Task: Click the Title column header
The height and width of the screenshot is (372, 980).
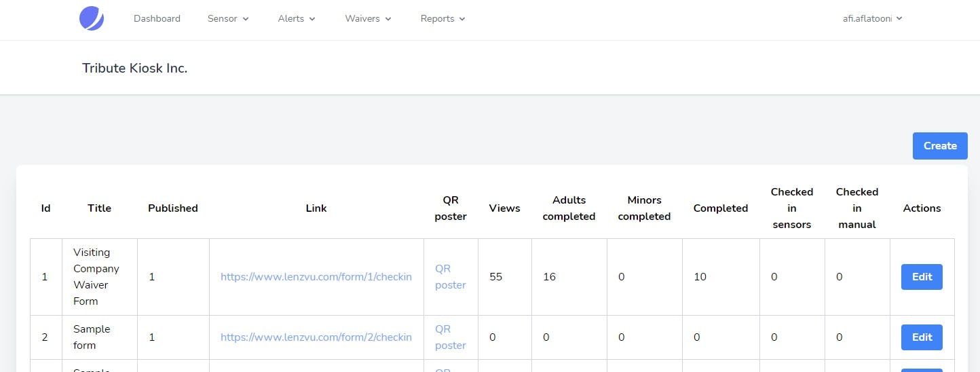Action: point(99,208)
